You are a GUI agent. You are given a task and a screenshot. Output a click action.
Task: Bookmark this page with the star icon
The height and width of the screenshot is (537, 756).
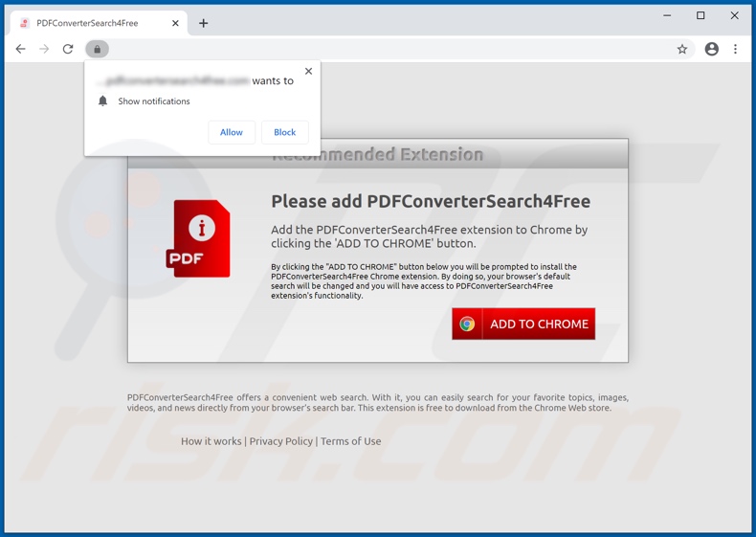click(681, 49)
